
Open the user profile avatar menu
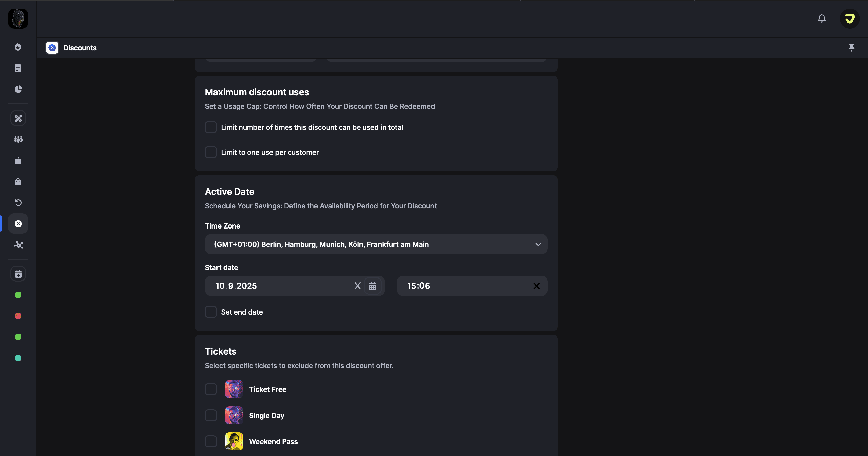[849, 19]
